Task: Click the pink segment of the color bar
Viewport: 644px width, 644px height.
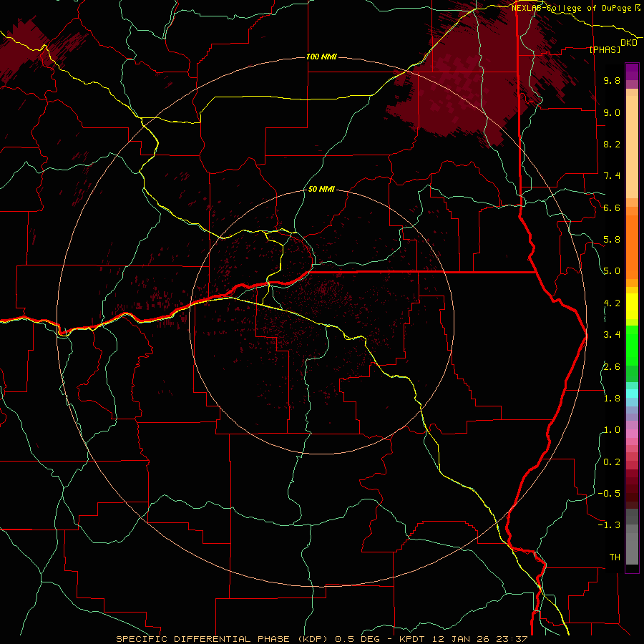Action: [x=632, y=434]
